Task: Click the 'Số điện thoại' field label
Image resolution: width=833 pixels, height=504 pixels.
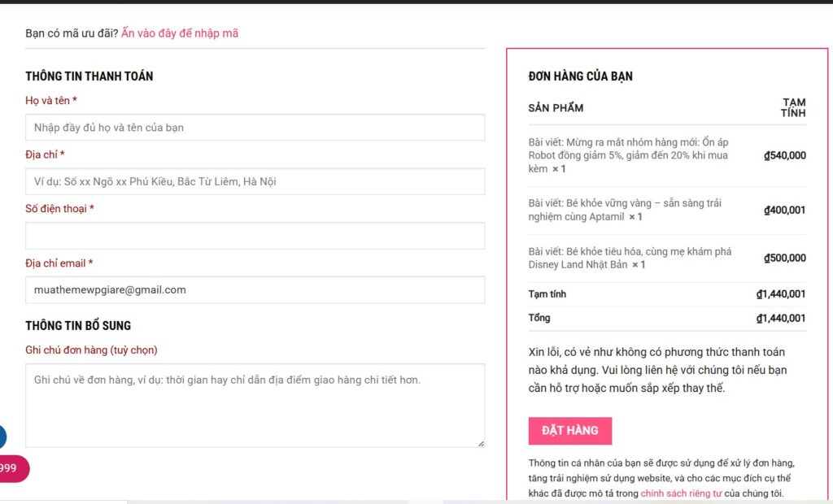Action: coord(59,209)
